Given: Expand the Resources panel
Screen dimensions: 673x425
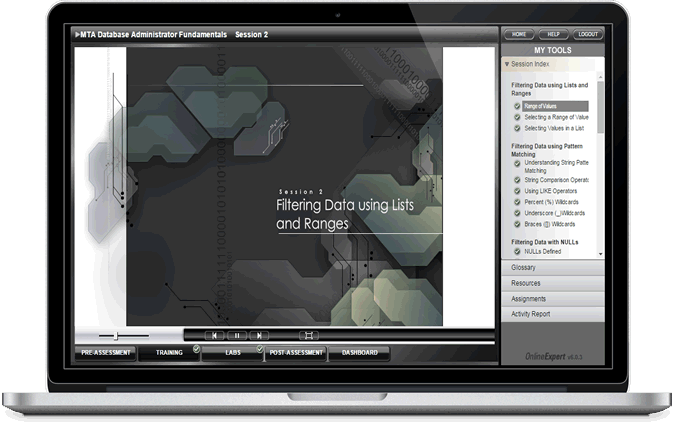Looking at the screenshot, I should point(552,283).
